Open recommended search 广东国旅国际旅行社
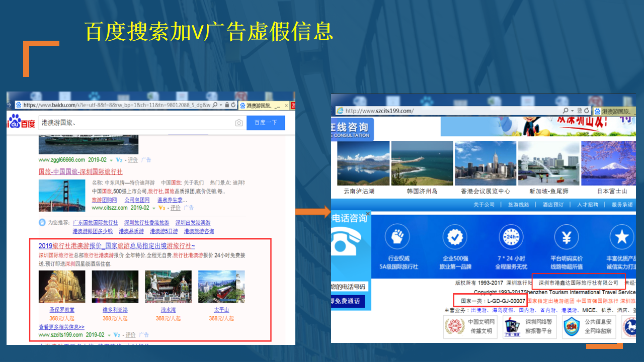The width and height of the screenshot is (644, 362). [x=95, y=223]
